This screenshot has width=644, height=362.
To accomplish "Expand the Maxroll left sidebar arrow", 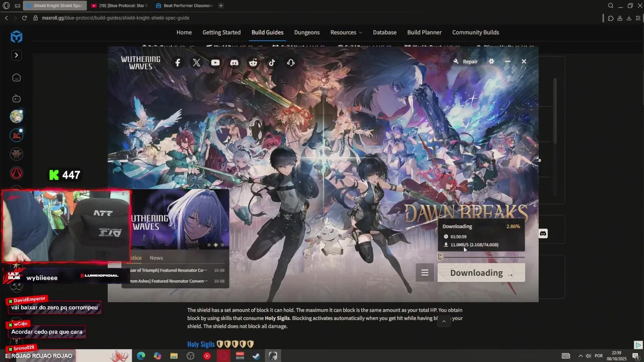I will tap(16, 55).
